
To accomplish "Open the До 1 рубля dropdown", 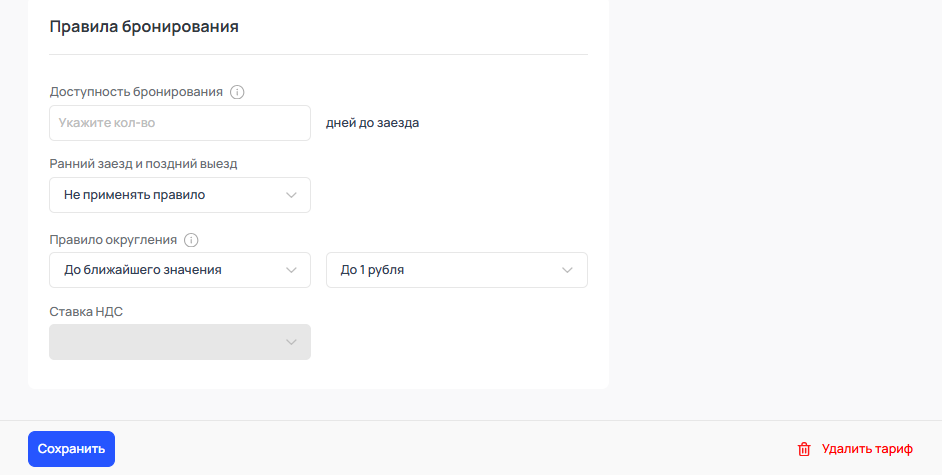I will click(x=457, y=270).
